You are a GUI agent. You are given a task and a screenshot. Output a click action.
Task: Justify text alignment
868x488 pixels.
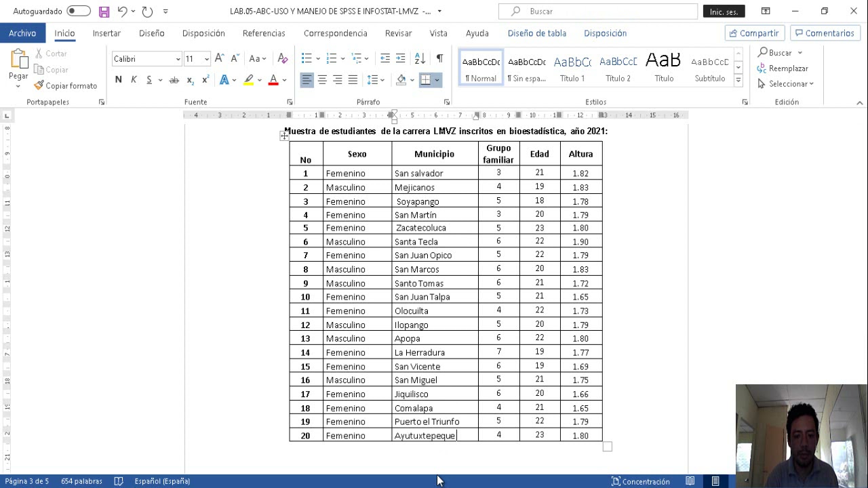point(353,80)
